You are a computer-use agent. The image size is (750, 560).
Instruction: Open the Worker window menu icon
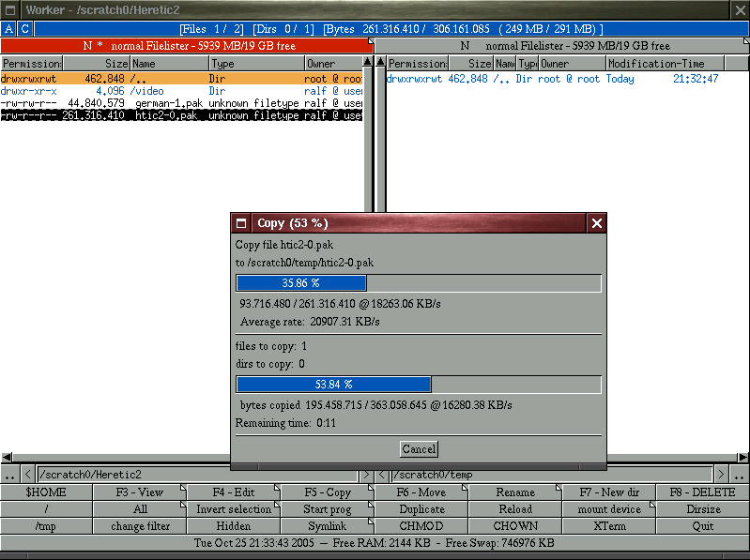(x=10, y=9)
